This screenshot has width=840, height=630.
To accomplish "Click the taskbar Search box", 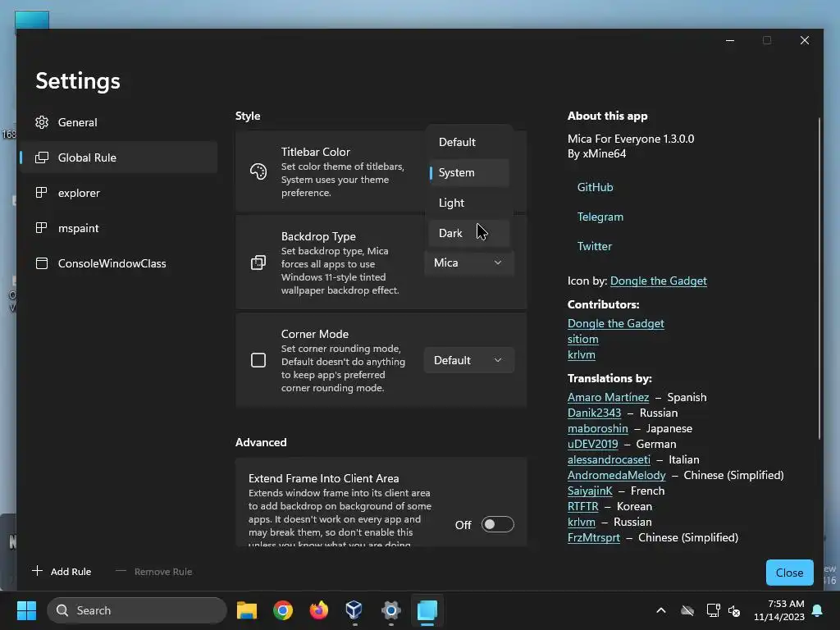I will pos(137,610).
